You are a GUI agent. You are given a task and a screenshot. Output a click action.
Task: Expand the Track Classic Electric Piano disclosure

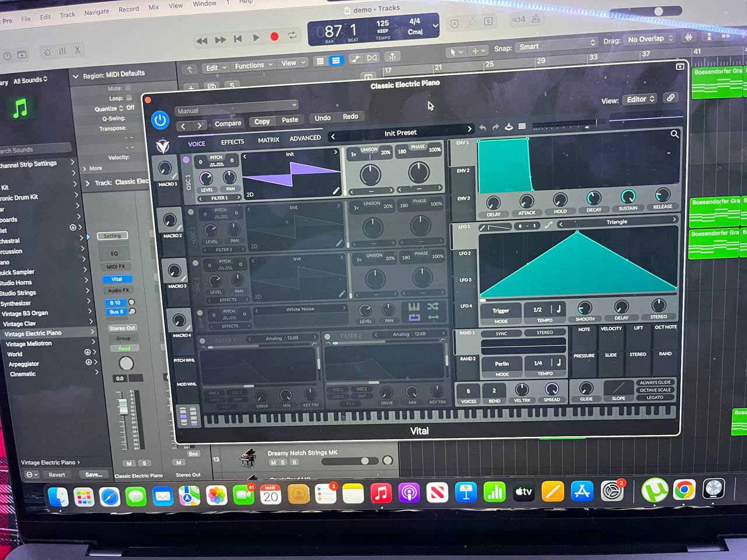pos(88,184)
